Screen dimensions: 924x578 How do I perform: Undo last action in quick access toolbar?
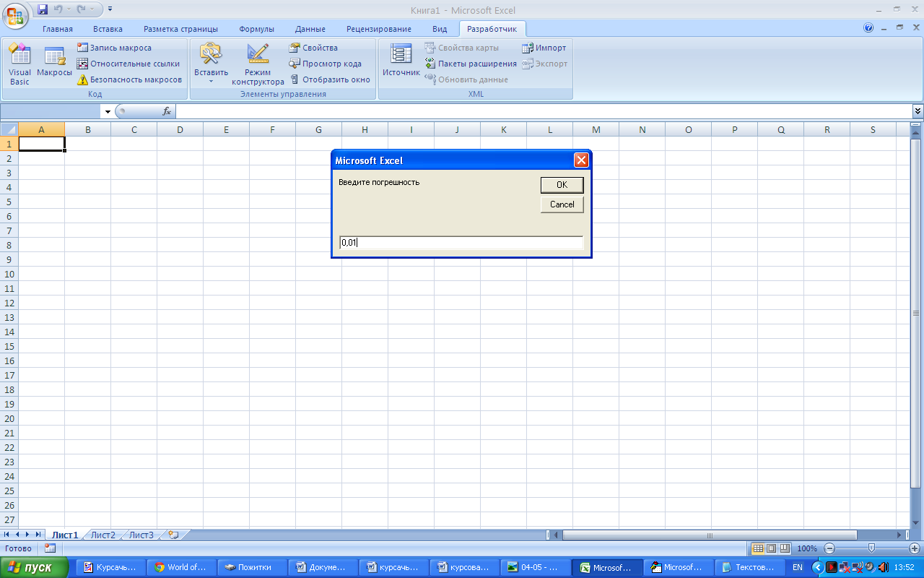click(x=58, y=9)
